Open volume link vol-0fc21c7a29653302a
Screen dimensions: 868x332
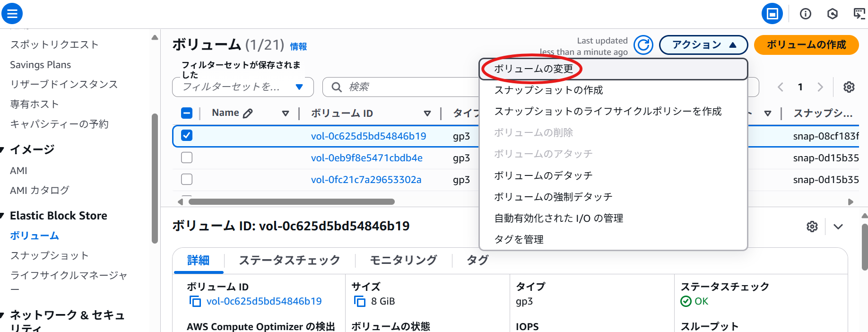[366, 180]
